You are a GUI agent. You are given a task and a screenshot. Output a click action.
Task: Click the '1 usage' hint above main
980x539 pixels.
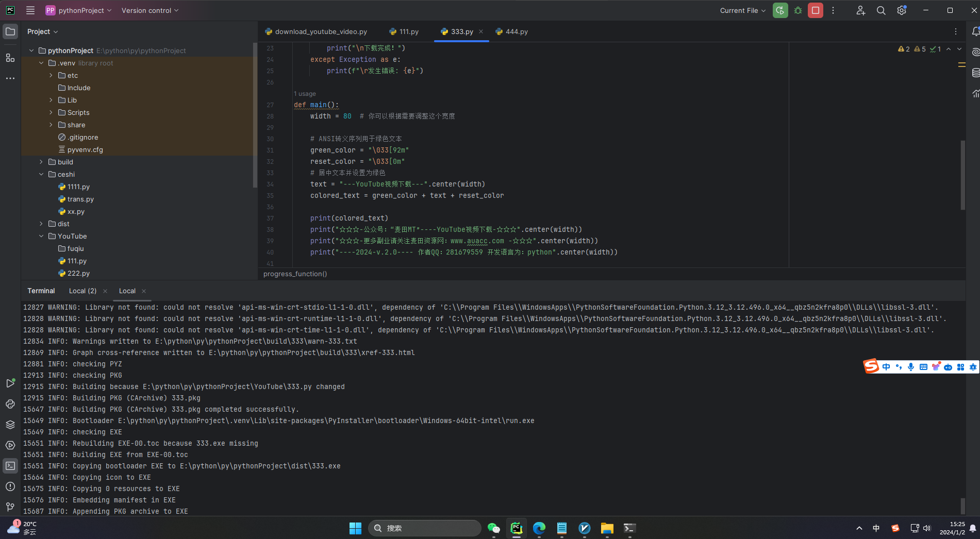click(x=305, y=94)
